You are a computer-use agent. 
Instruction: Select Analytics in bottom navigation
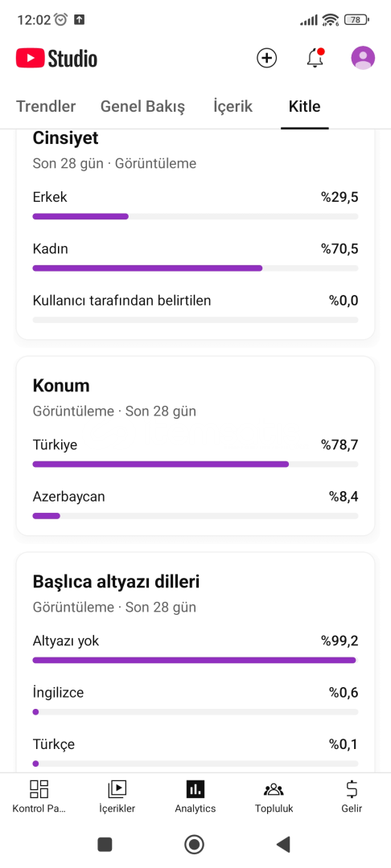(x=195, y=796)
